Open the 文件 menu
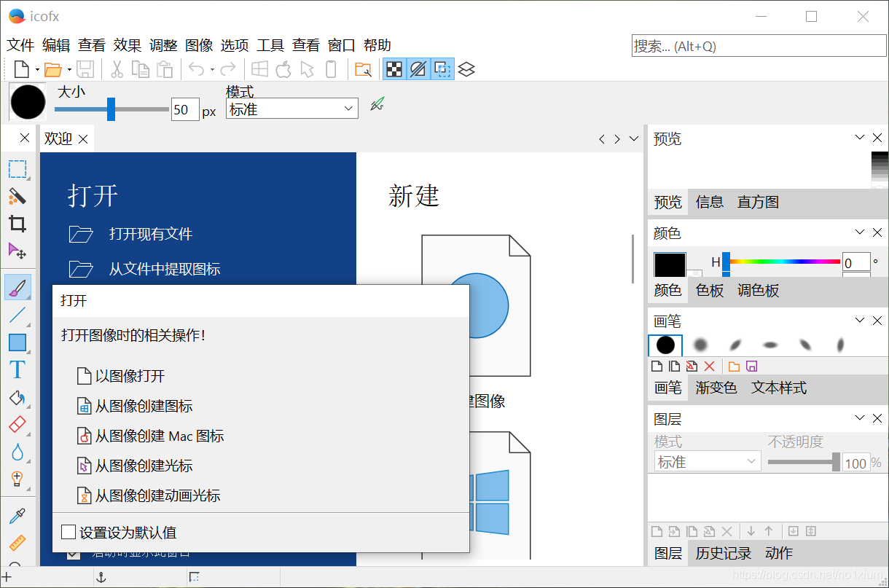 click(21, 45)
